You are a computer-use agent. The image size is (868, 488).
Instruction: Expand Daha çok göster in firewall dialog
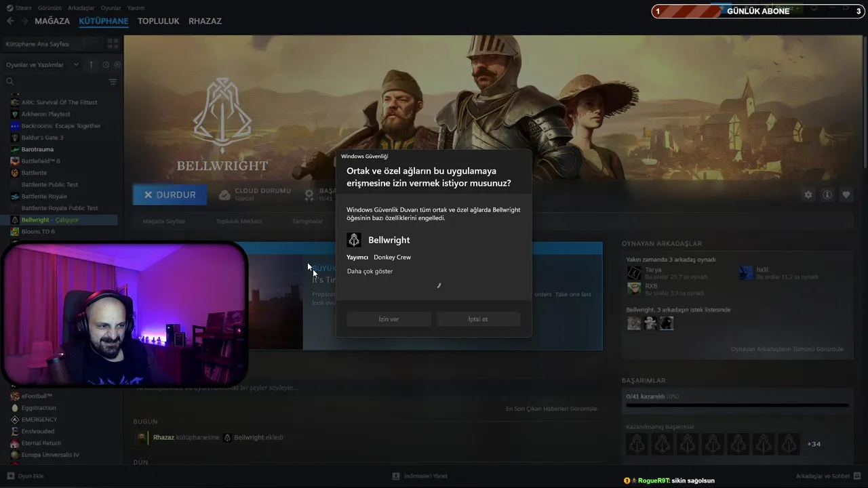pyautogui.click(x=370, y=271)
